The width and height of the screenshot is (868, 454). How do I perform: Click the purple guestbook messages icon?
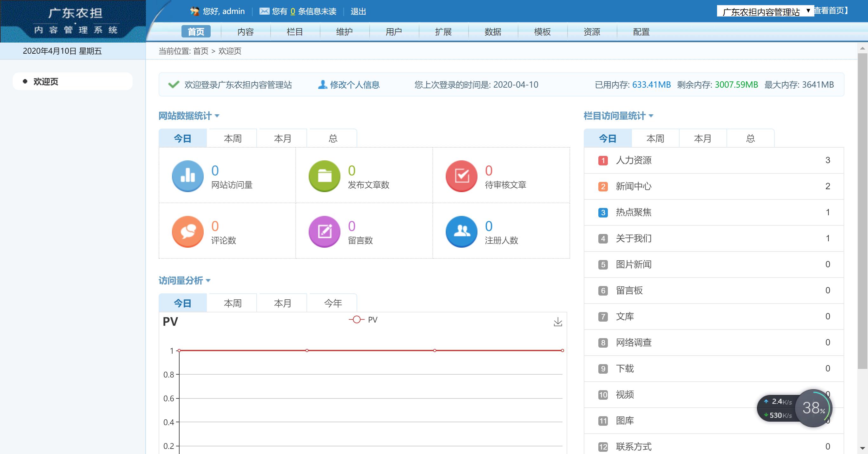pyautogui.click(x=325, y=231)
